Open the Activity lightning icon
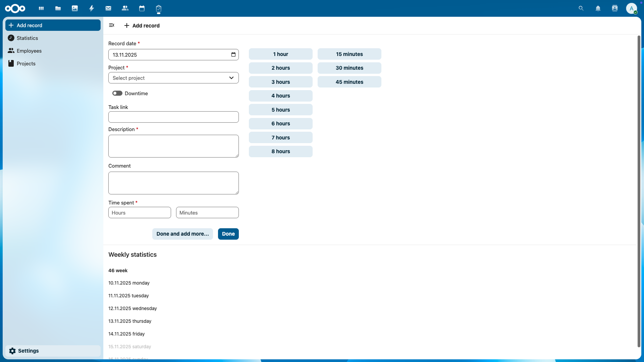Viewport: 644px width, 362px height. click(92, 8)
